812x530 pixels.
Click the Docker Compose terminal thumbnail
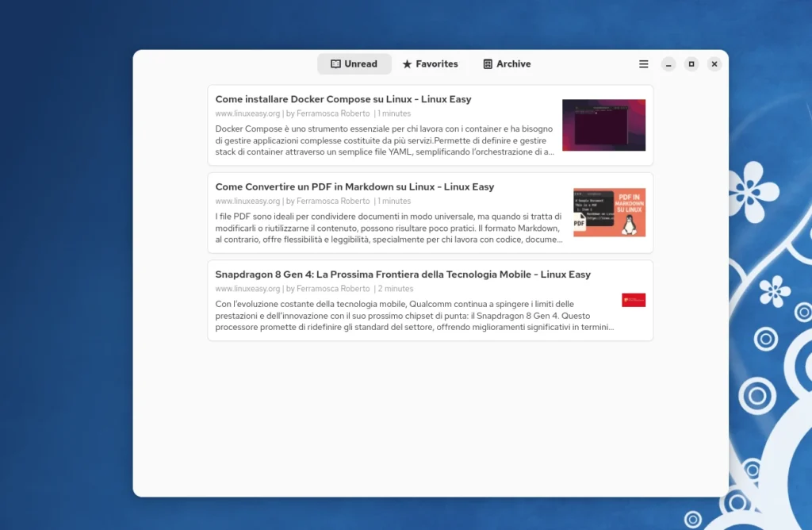tap(603, 125)
